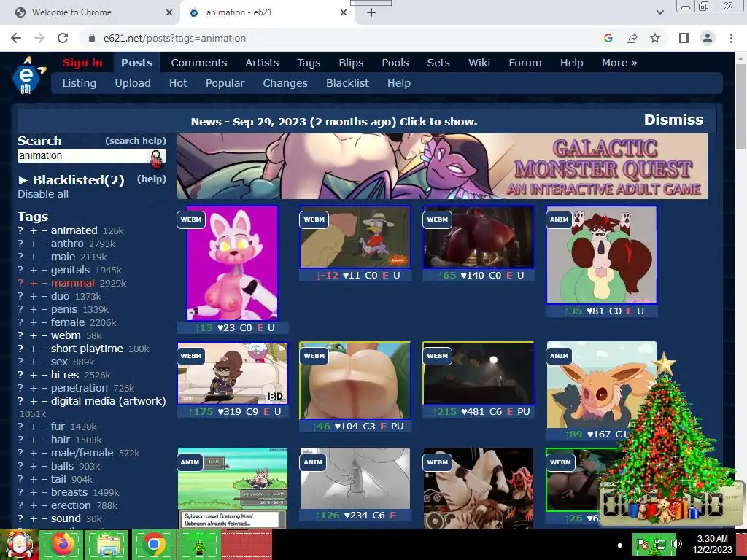Viewport: 747px width, 560px height.
Task: Open the Chrome profile avatar
Action: click(x=708, y=38)
